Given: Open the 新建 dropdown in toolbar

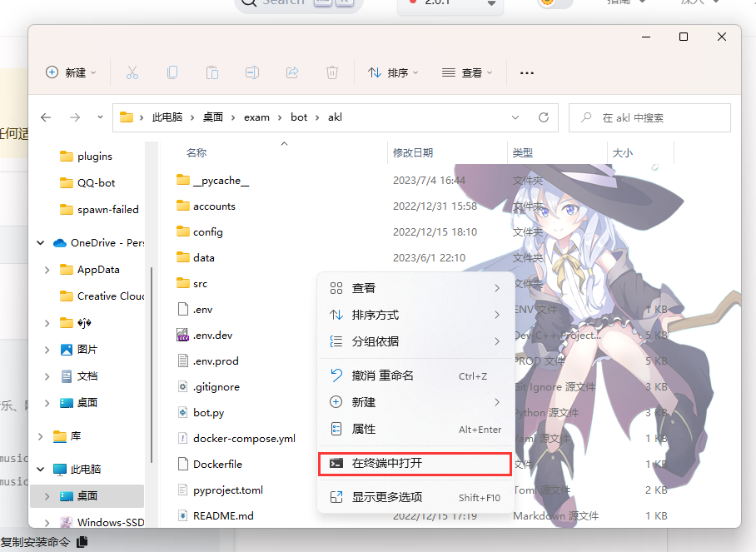Looking at the screenshot, I should (x=72, y=72).
